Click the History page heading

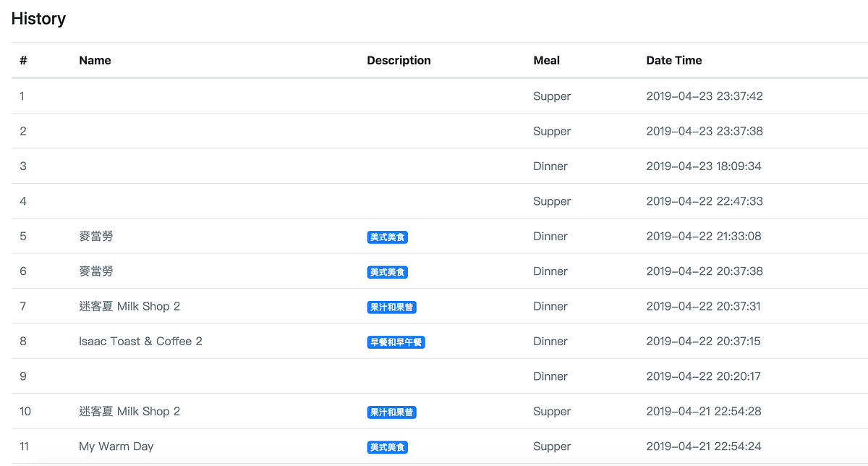pos(38,19)
